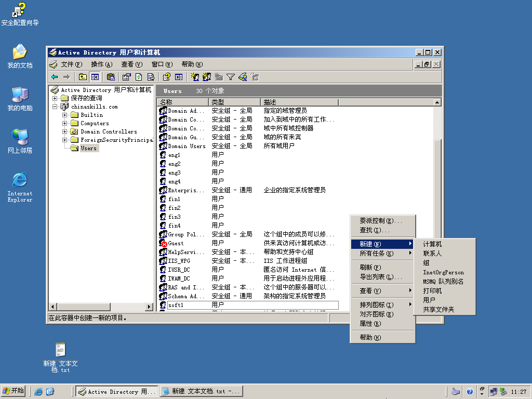Open the 窗口(W) menu
Viewport: 532px width, 399px height.
tap(162, 64)
